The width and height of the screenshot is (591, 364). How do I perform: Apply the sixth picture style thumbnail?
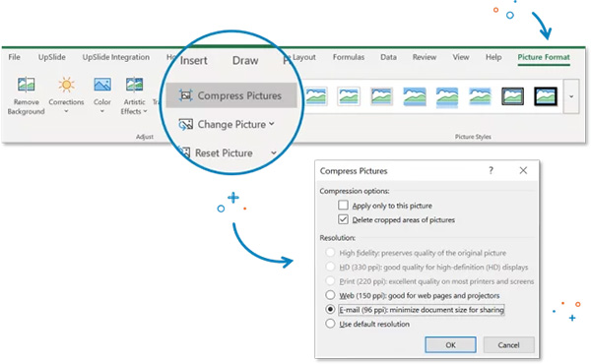(x=480, y=96)
